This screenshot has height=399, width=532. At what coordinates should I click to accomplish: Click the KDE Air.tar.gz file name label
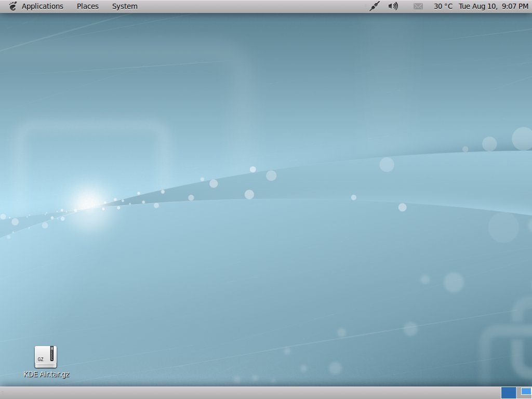[46, 374]
